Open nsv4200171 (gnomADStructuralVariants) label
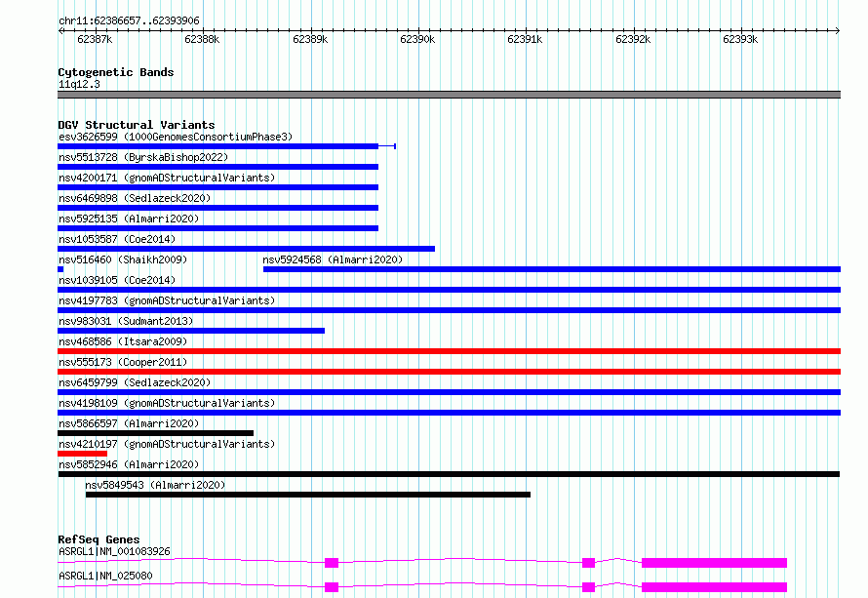Image resolution: width=868 pixels, height=598 pixels. coord(167,178)
